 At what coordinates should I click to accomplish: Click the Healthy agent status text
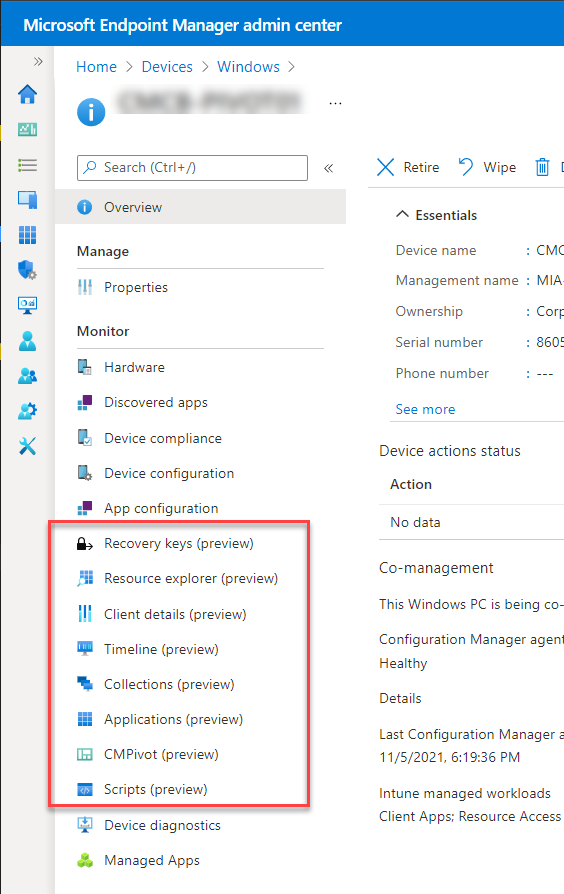coord(403,664)
